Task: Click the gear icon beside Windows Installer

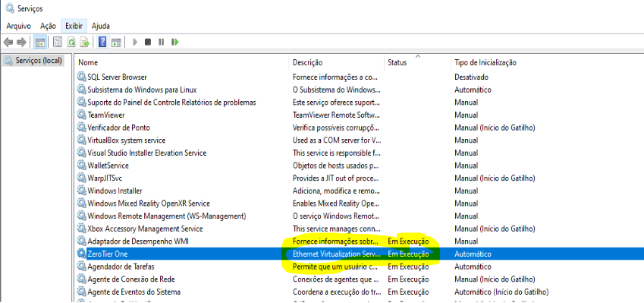Action: click(82, 191)
